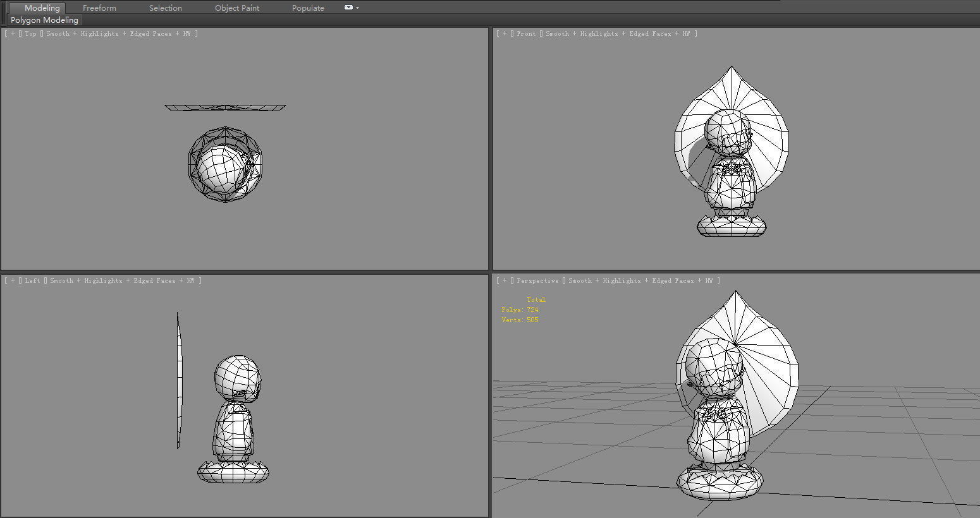Image resolution: width=980 pixels, height=518 pixels.
Task: Click the yellow 'Total' statistics heading
Action: coord(536,299)
